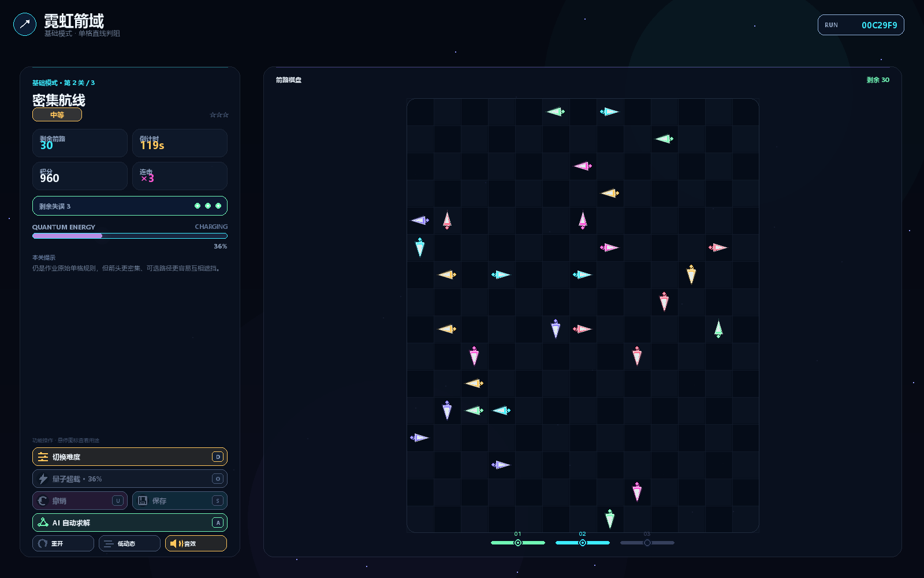Image resolution: width=924 pixels, height=578 pixels.
Task: Mute the 音效 sound effects toggle
Action: point(196,543)
